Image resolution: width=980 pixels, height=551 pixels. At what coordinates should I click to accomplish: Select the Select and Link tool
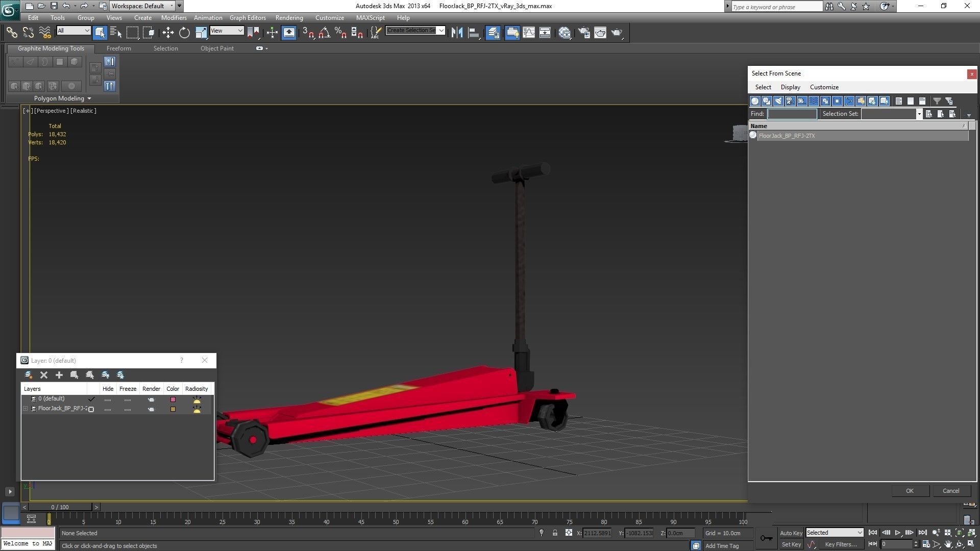coord(11,33)
